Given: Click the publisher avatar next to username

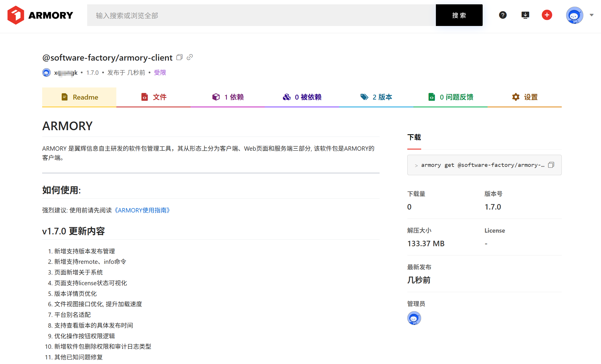Looking at the screenshot, I should pyautogui.click(x=46, y=72).
